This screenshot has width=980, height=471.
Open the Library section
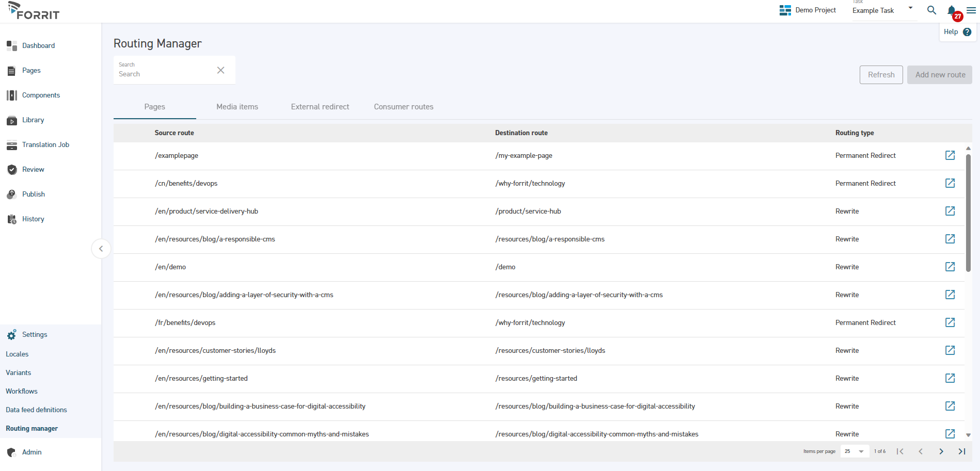(33, 120)
